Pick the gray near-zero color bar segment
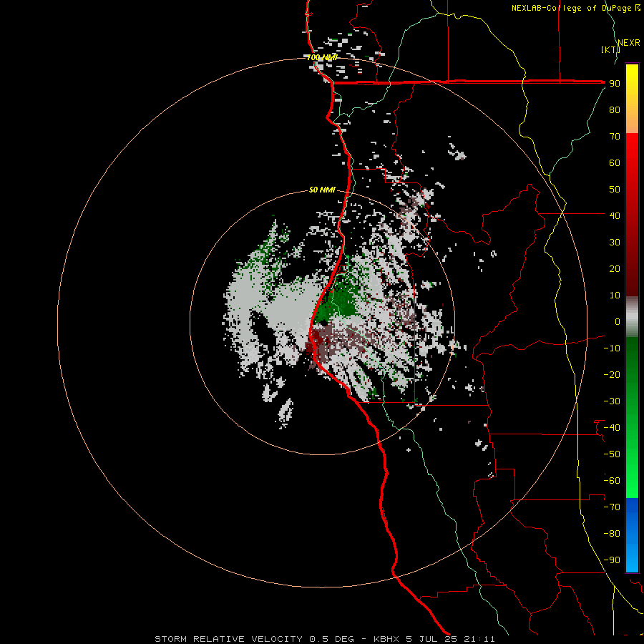 tap(632, 317)
